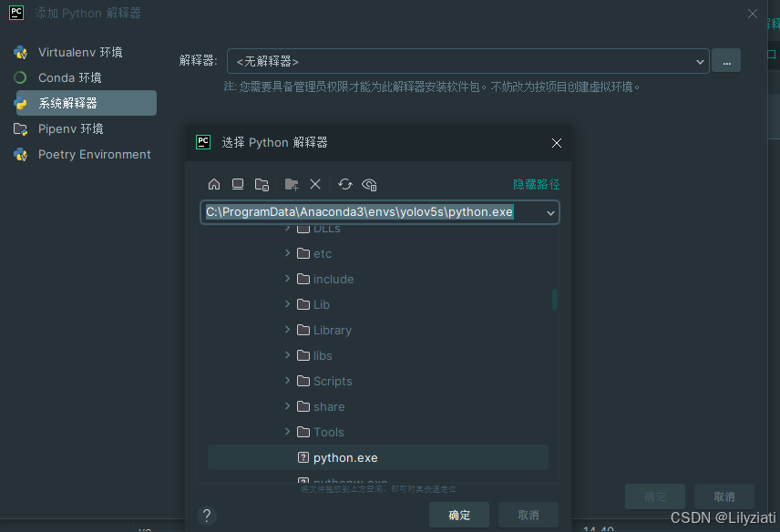
Task: Click 取消 in 添加 Python 解释器 window
Action: point(724,496)
